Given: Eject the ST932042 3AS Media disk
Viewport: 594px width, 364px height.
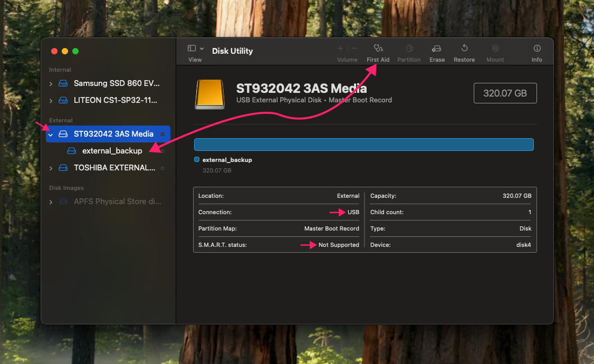Looking at the screenshot, I should click(x=162, y=134).
